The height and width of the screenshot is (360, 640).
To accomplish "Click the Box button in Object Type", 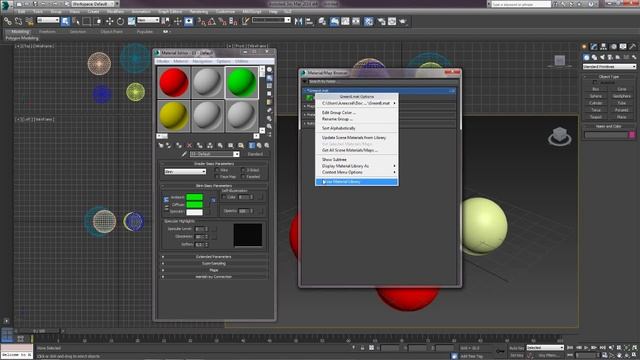I will (596, 89).
